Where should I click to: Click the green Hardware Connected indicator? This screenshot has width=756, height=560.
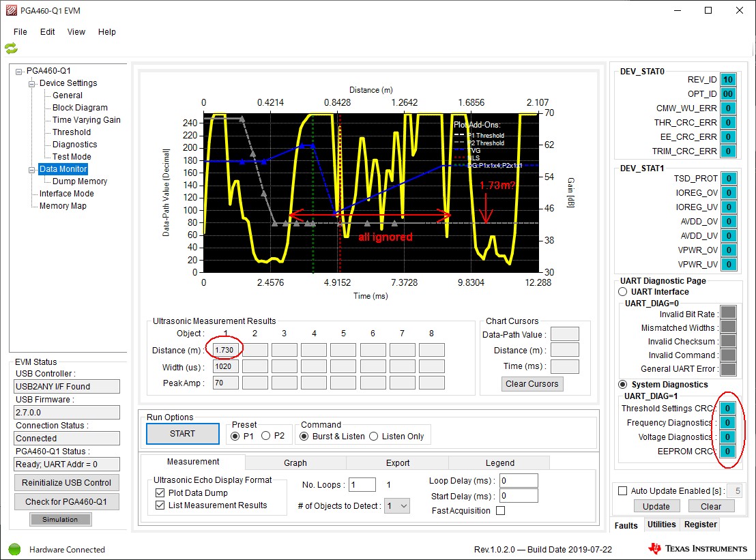[14, 549]
